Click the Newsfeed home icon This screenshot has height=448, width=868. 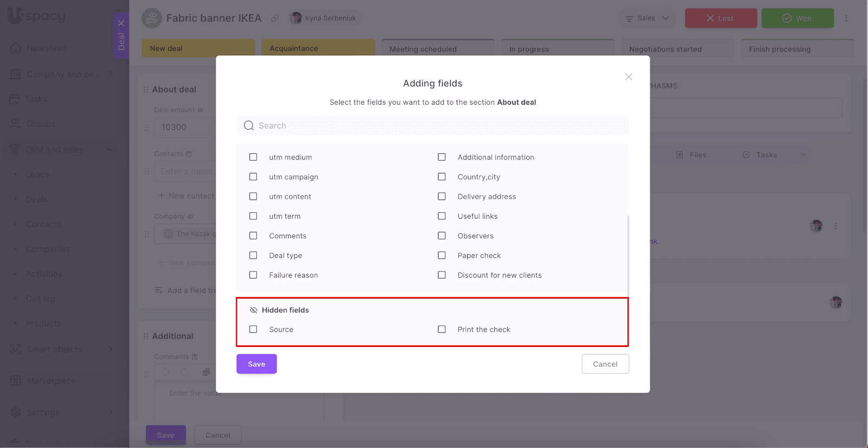point(16,48)
